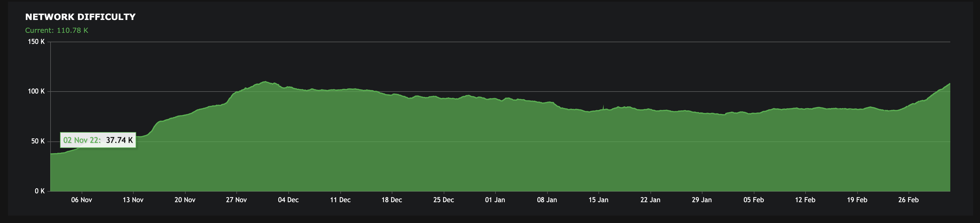
Task: Click the 02 Nov 22 tooltip box
Action: pyautogui.click(x=98, y=140)
